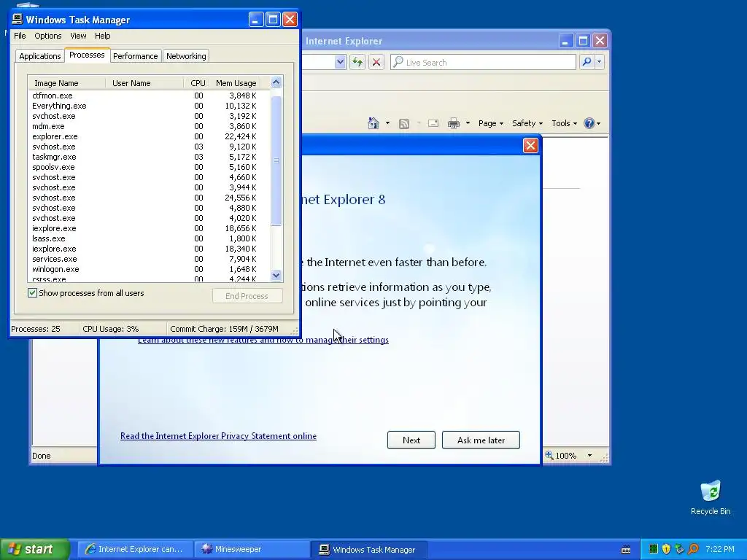
Task: Maximize the Windows Task Manager window
Action: (x=273, y=20)
